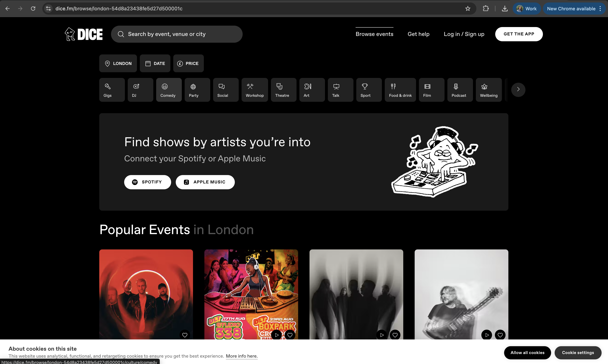Open the Podcast category

(460, 90)
